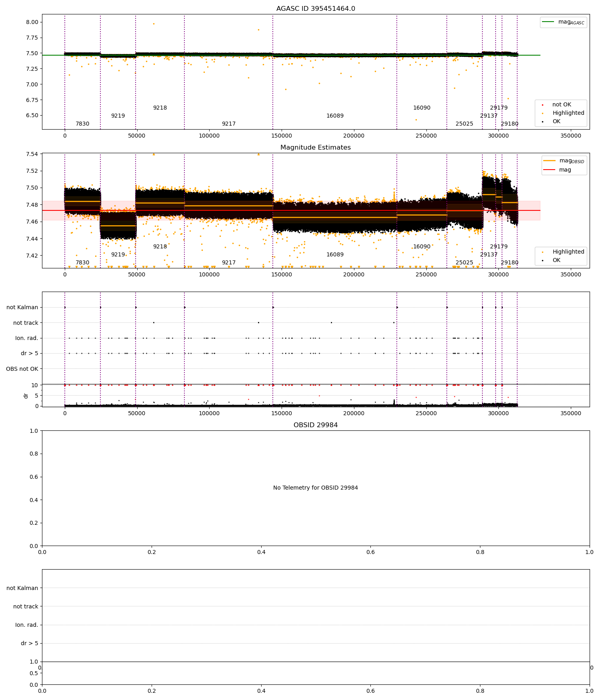Click OBSID label 16090 in the top plot
The height and width of the screenshot is (700, 600).
coord(422,108)
